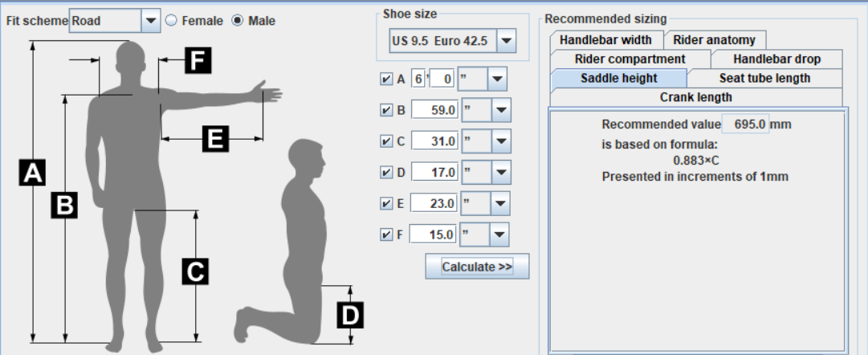The width and height of the screenshot is (868, 355).
Task: Toggle the measurement F checkbox
Action: pyautogui.click(x=386, y=235)
